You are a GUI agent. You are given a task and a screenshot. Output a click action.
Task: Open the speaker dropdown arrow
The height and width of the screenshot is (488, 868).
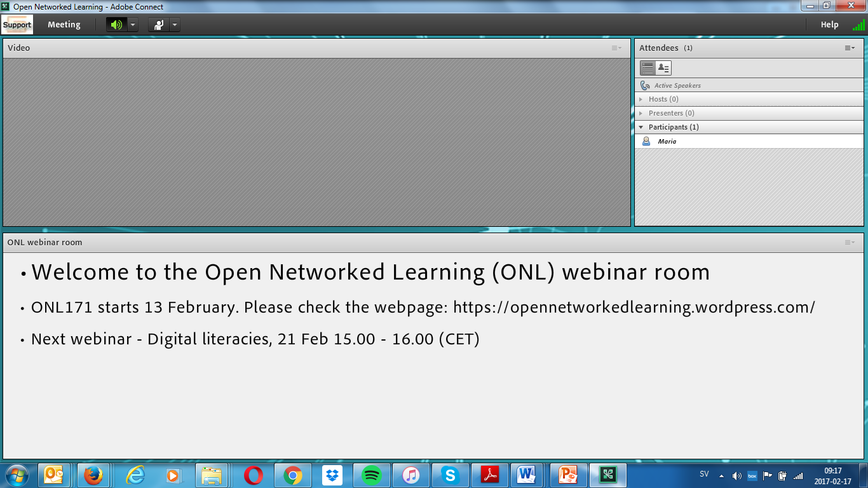(132, 24)
